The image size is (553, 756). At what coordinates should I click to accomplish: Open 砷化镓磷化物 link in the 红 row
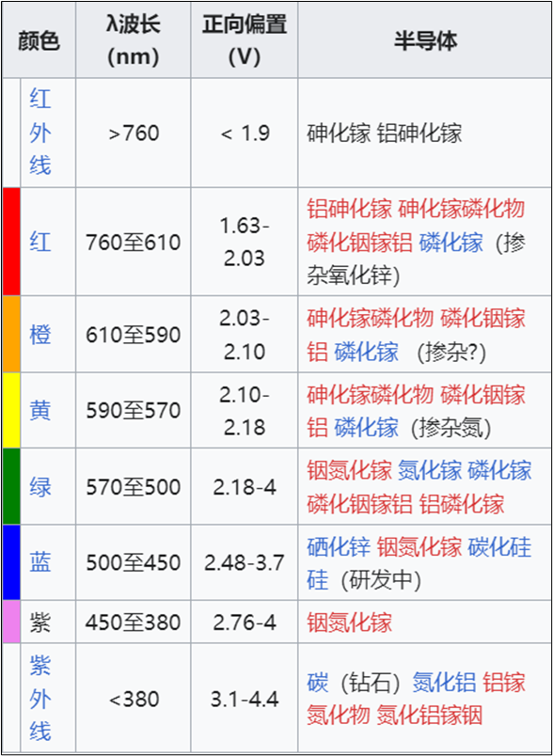click(x=462, y=210)
